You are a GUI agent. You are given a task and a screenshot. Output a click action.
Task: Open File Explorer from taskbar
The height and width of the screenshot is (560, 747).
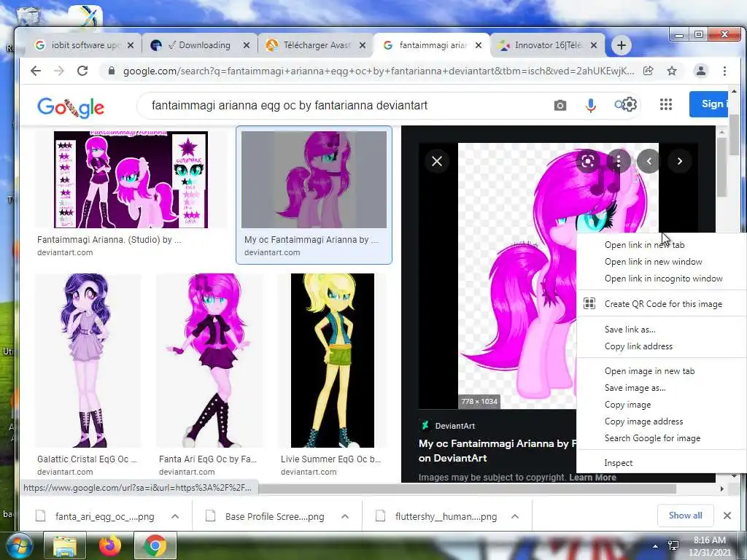tap(65, 545)
